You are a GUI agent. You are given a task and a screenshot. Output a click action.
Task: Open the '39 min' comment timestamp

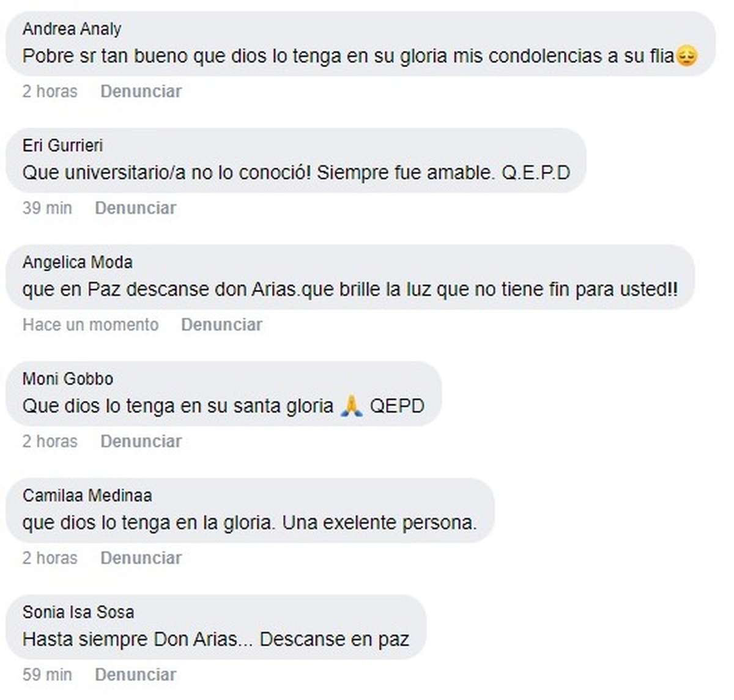(47, 208)
